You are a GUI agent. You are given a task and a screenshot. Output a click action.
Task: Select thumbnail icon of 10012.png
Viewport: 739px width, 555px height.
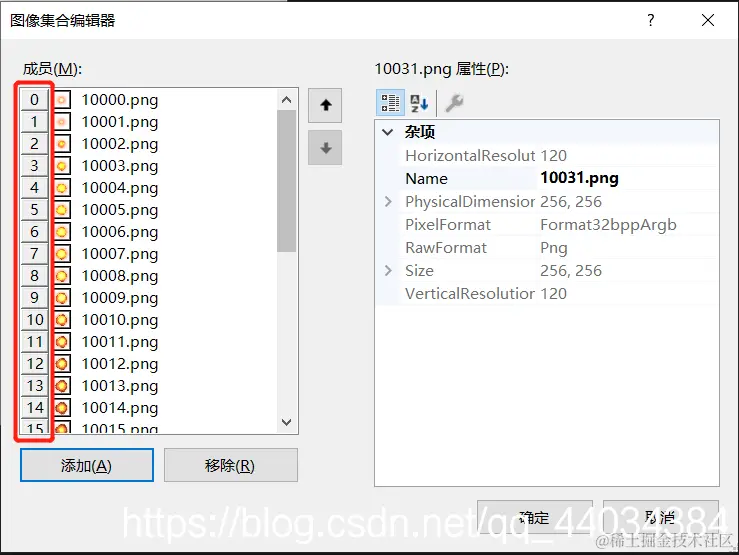[62, 364]
